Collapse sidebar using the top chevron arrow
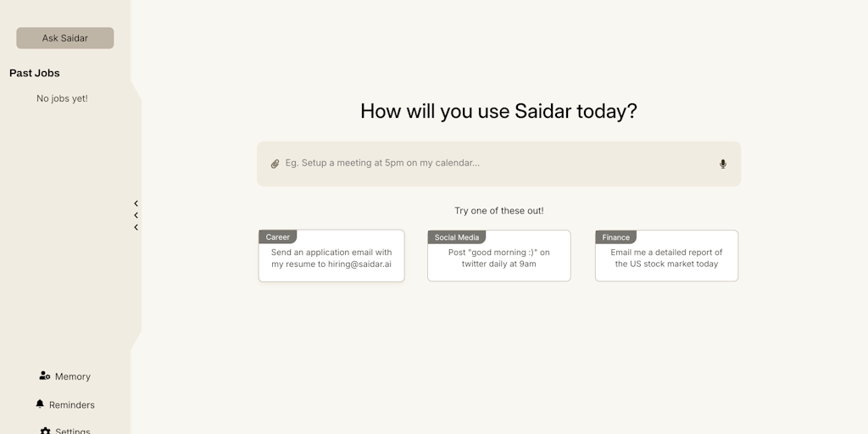Viewport: 868px width, 434px height. [136, 203]
